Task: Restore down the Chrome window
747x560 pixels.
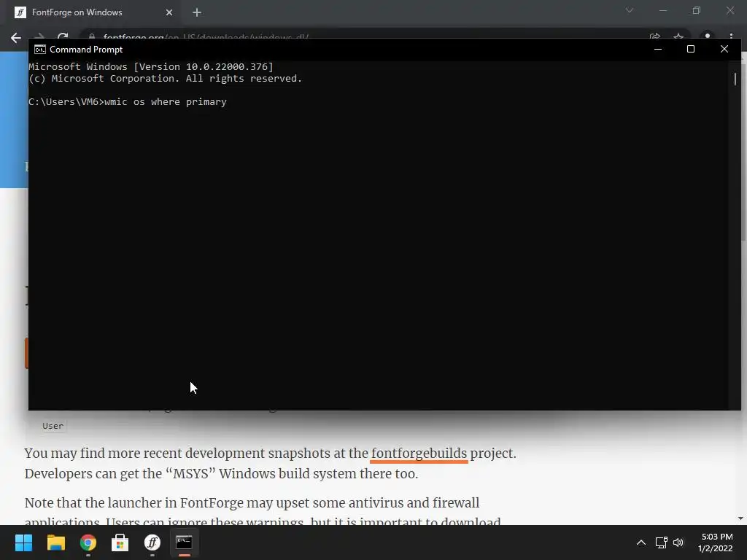Action: tap(697, 10)
